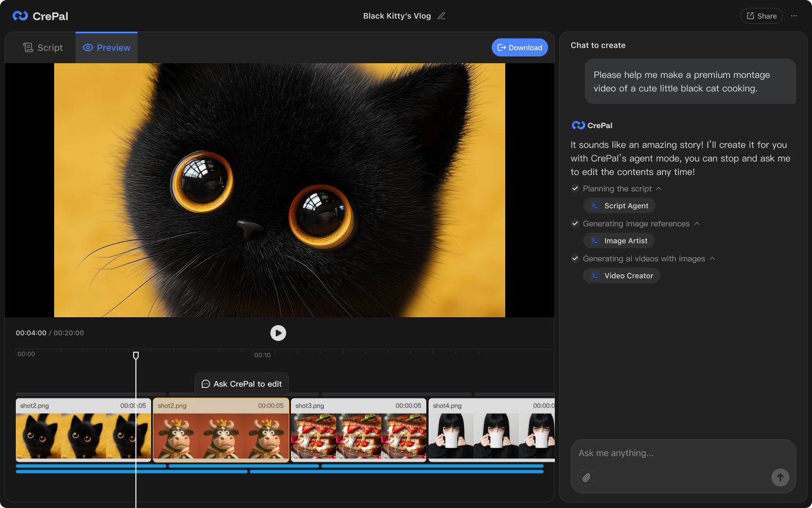This screenshot has width=812, height=508.
Task: Click the Script Agent chip
Action: (x=619, y=206)
